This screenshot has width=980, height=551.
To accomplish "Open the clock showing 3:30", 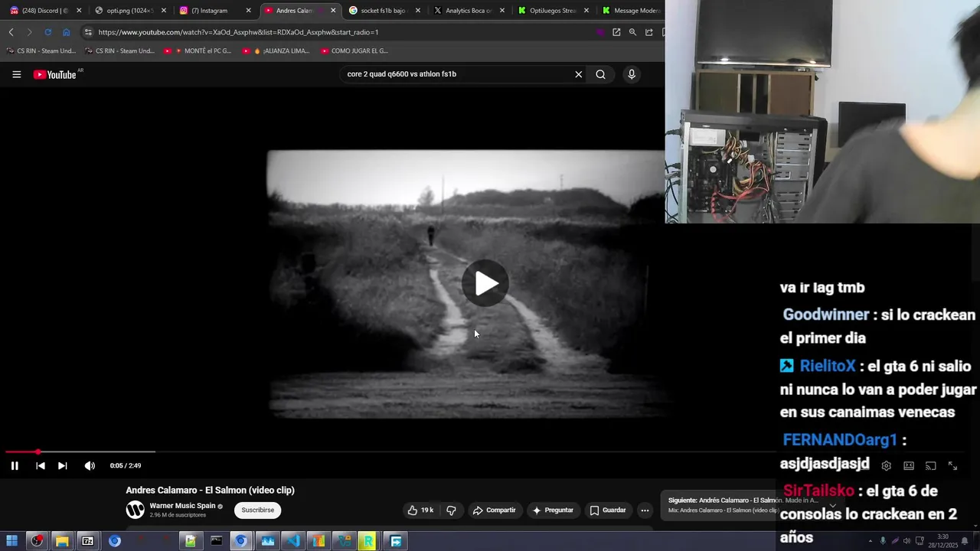I will pyautogui.click(x=943, y=541).
